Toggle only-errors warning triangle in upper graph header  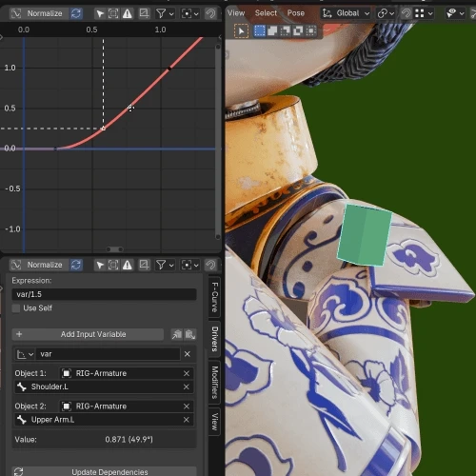click(128, 13)
